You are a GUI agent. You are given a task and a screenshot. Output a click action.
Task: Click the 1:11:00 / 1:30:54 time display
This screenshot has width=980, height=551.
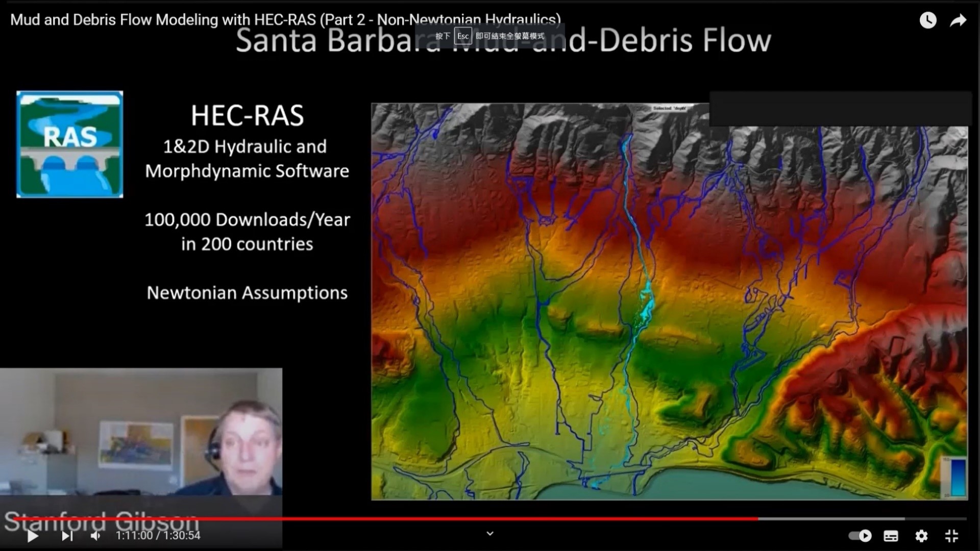click(158, 536)
